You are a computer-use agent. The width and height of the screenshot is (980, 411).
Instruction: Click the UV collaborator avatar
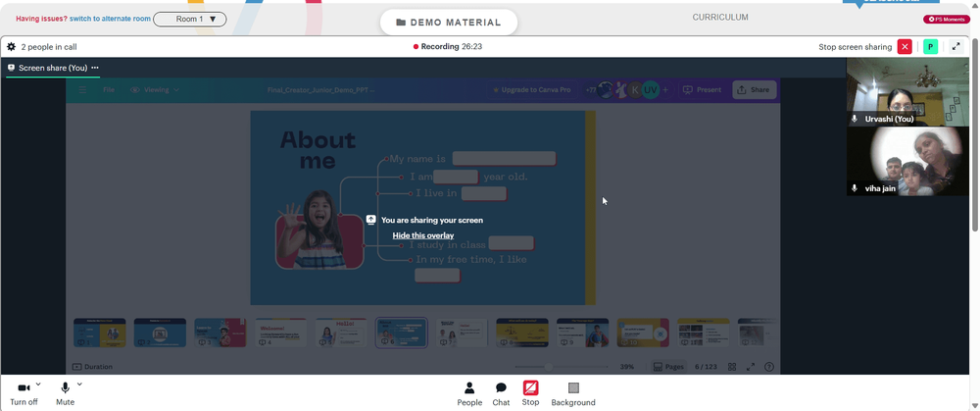pyautogui.click(x=651, y=90)
